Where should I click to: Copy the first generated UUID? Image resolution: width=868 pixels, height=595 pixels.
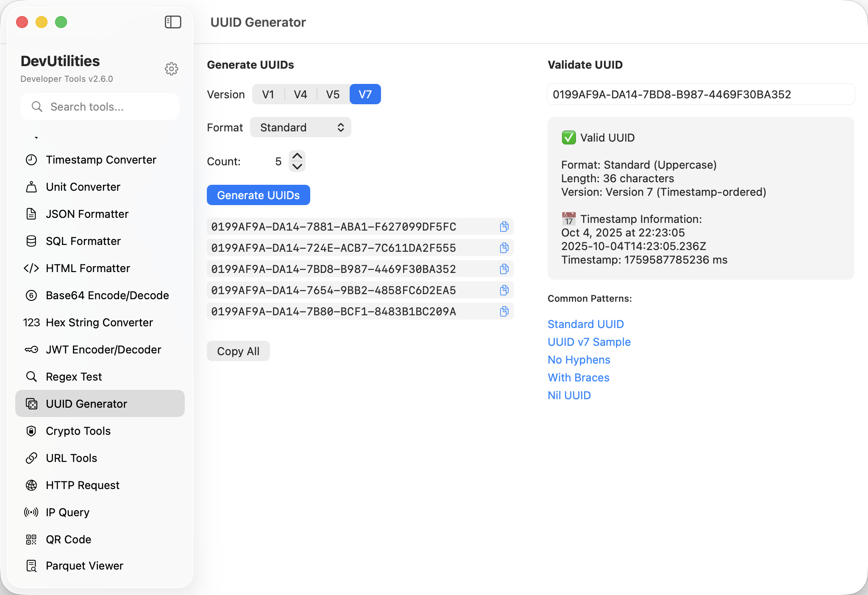(x=504, y=227)
